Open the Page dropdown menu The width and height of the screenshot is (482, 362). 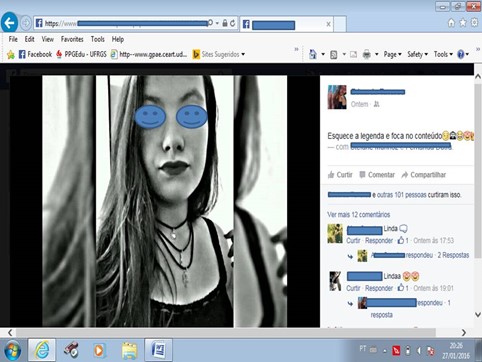392,54
